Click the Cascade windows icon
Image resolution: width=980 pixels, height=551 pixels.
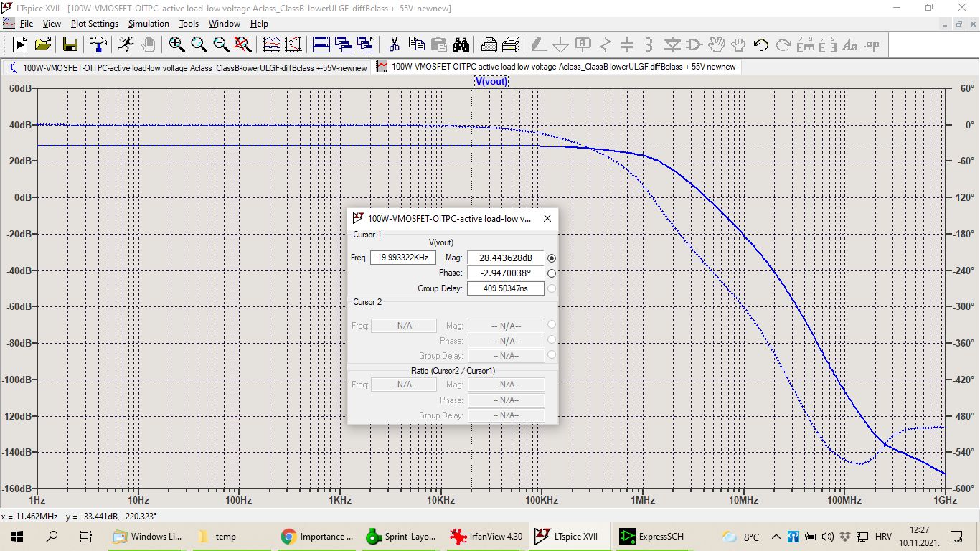(344, 44)
